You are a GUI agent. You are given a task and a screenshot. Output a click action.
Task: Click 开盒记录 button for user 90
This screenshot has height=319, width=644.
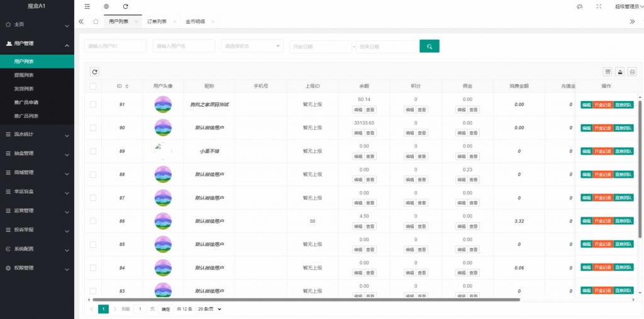[x=602, y=128]
